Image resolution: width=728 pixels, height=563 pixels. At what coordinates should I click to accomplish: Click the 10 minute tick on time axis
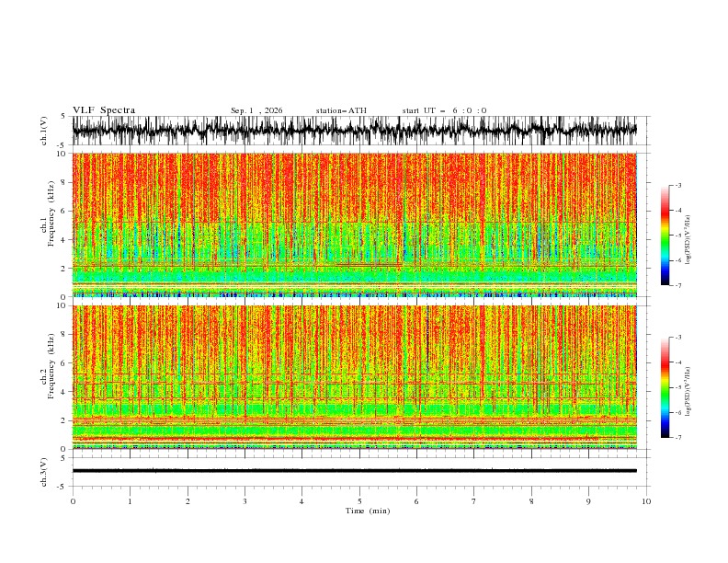[646, 501]
